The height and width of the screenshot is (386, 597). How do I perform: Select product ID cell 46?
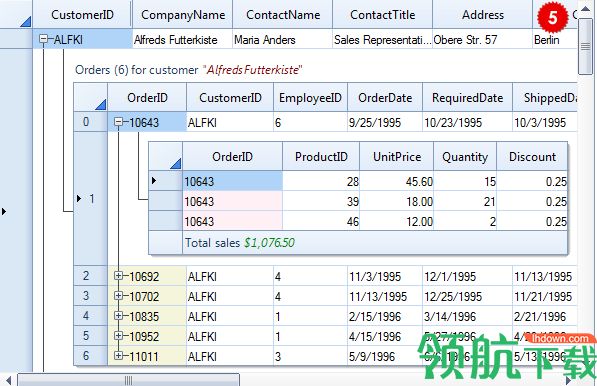click(321, 221)
